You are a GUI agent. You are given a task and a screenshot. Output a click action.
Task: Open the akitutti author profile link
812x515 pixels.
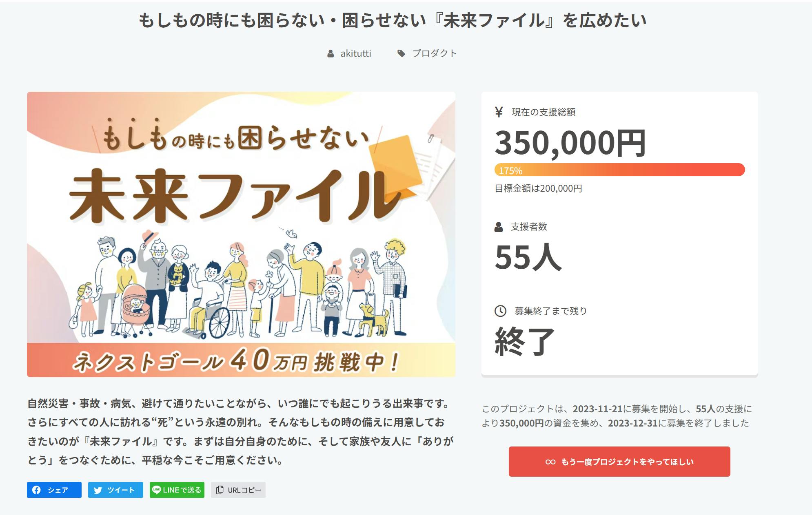355,53
